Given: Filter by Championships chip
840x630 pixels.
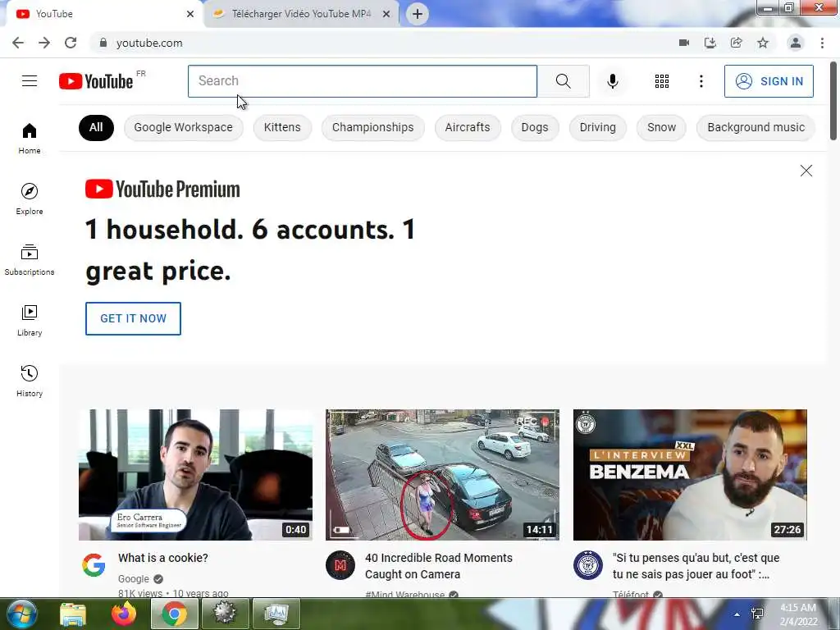Looking at the screenshot, I should 373,127.
